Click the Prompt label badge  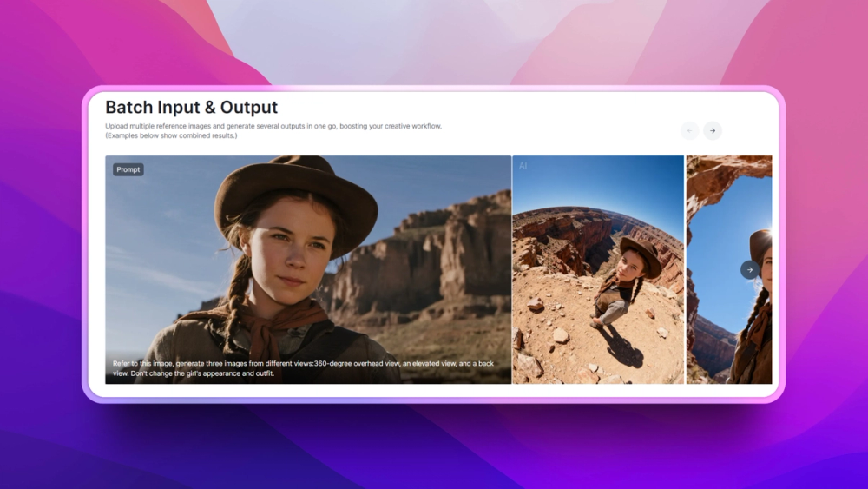click(x=128, y=169)
